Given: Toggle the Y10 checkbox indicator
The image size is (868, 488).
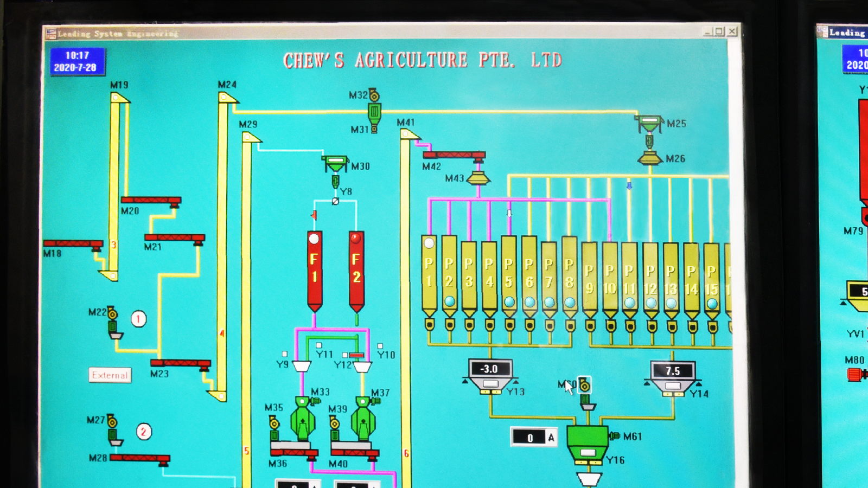Looking at the screenshot, I should point(380,346).
